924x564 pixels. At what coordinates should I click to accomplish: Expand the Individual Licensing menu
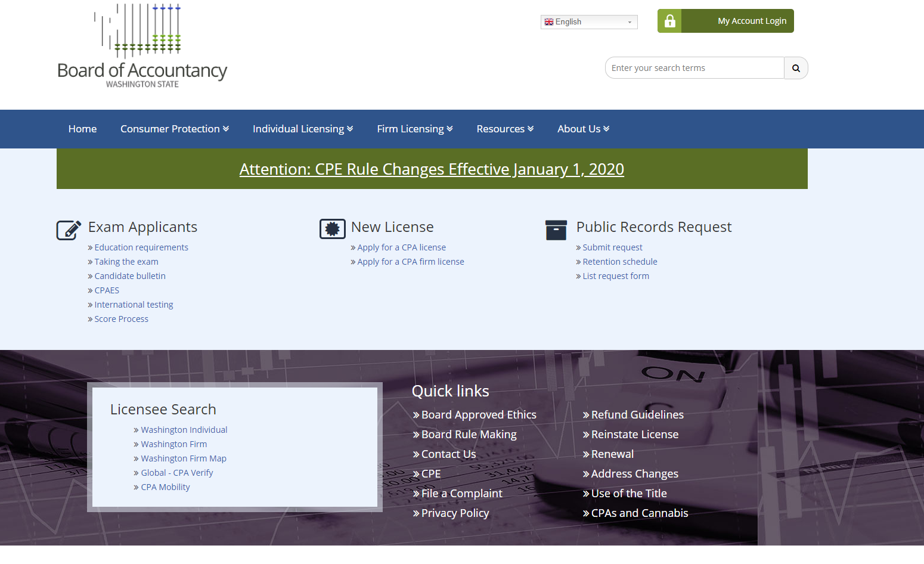(302, 129)
